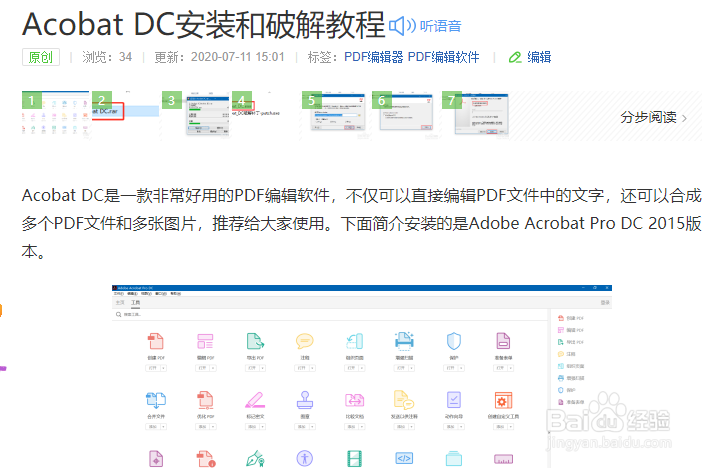This screenshot has width=712, height=468.
Task: Switch to the 主页 (Home) tab in Acrobat
Action: click(120, 302)
